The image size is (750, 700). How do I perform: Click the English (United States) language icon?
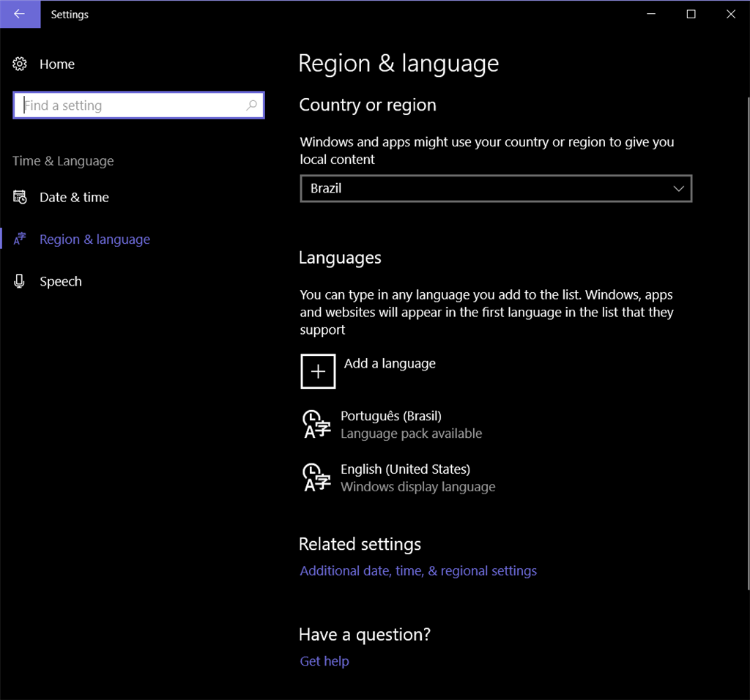coord(316,477)
